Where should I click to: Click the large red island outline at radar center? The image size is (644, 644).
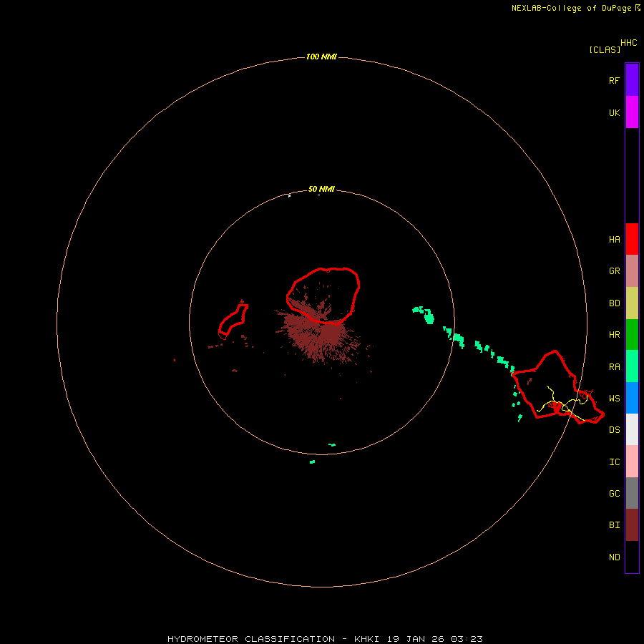[x=323, y=296]
